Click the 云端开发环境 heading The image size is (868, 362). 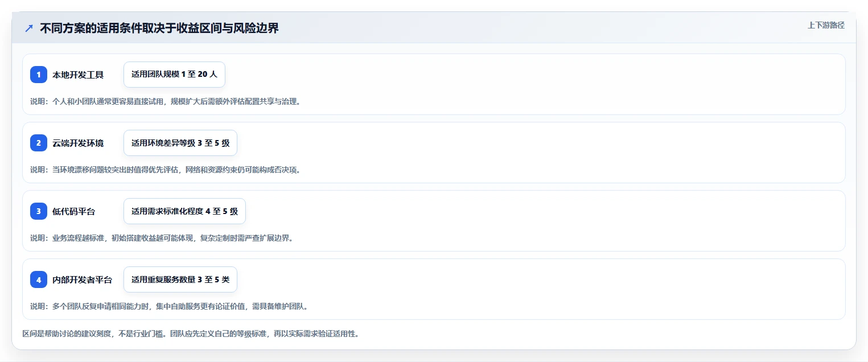[78, 143]
